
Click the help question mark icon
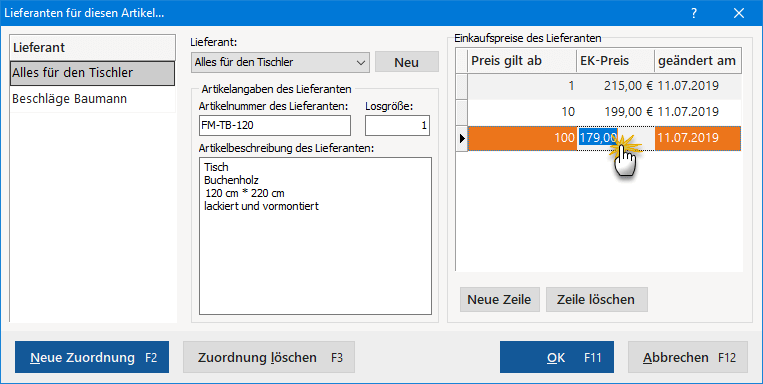tap(694, 13)
